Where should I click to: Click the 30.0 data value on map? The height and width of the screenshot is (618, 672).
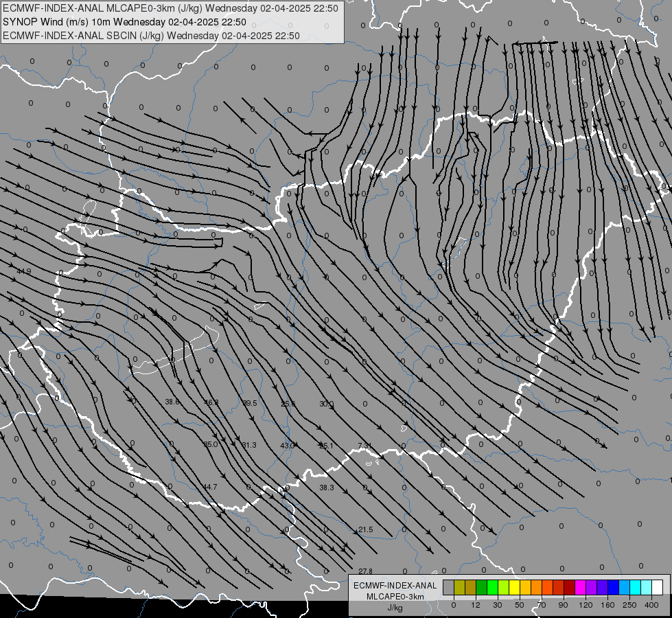click(x=326, y=404)
